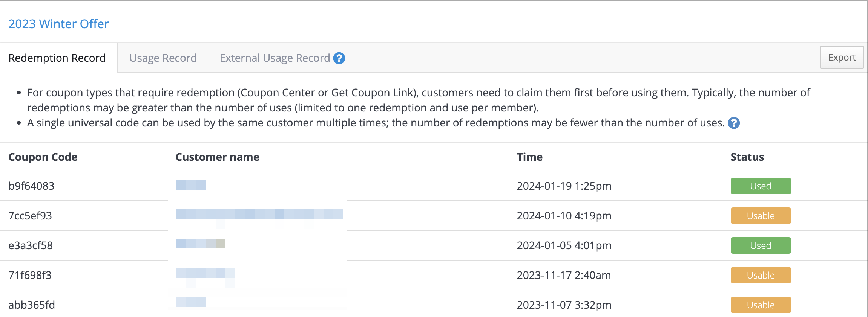Click the time 2024-01-10 4:19pm

click(x=564, y=216)
